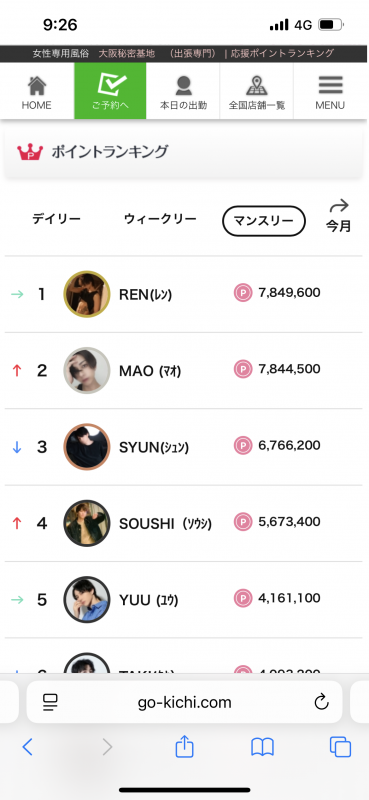Reload the page with refresh icon
Screen dimensions: 369x800
click(321, 703)
